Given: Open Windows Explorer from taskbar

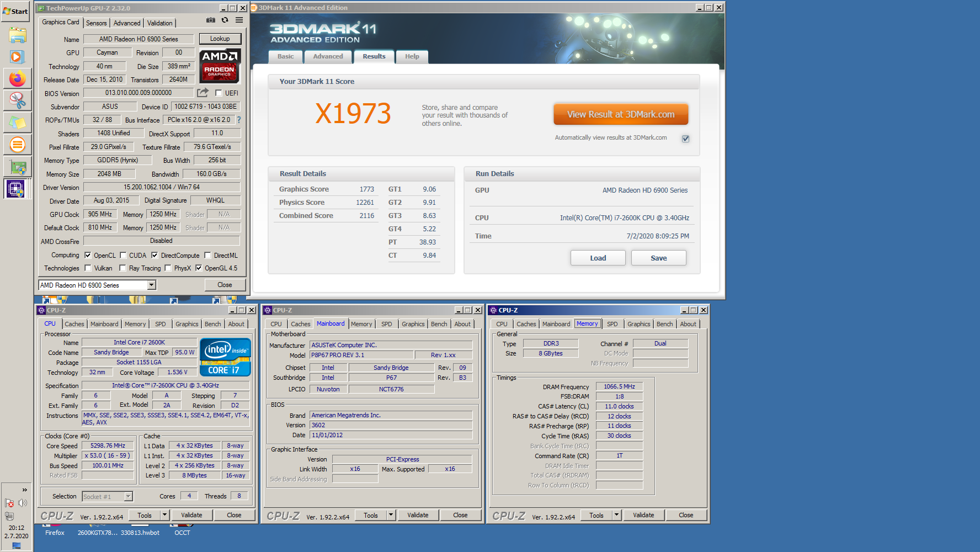Looking at the screenshot, I should pos(18,35).
